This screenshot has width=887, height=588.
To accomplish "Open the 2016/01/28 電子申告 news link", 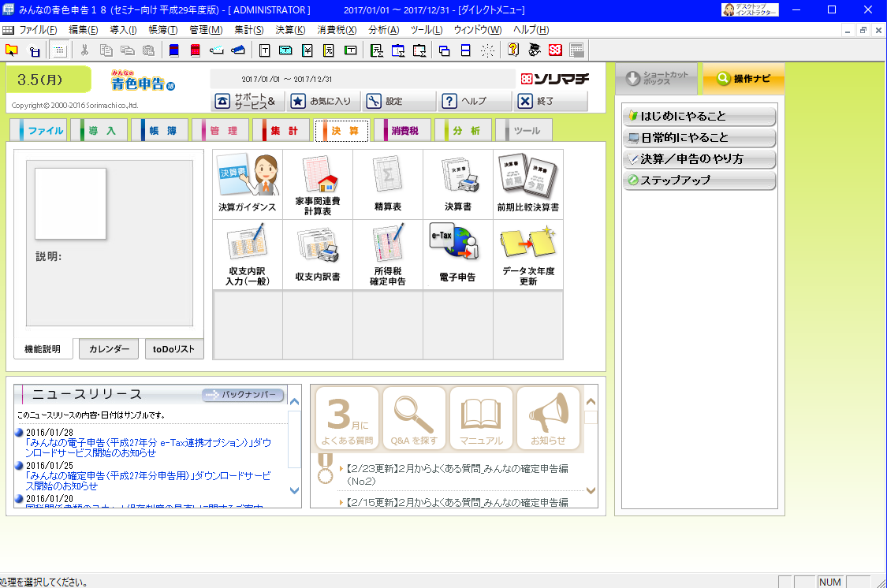I will point(148,448).
